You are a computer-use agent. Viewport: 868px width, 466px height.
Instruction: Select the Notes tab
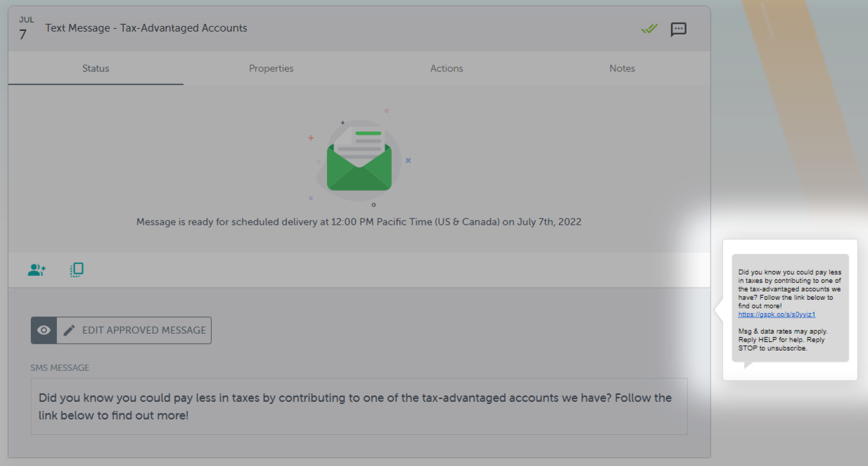click(622, 68)
